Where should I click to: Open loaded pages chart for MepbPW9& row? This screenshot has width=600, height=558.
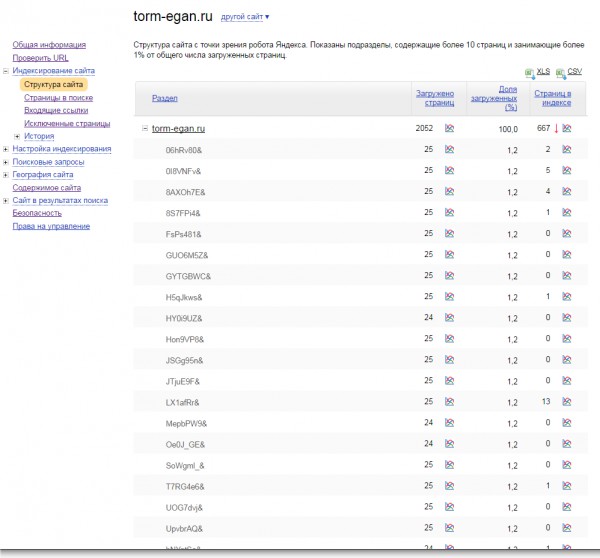coord(449,423)
